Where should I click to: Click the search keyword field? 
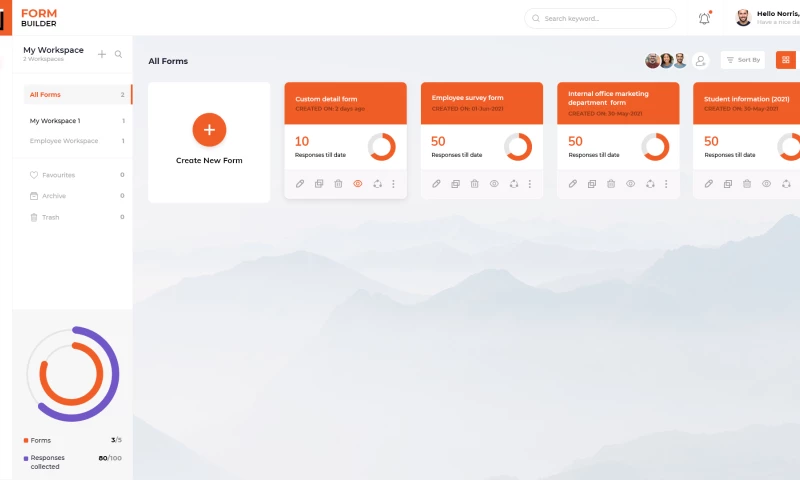point(600,18)
